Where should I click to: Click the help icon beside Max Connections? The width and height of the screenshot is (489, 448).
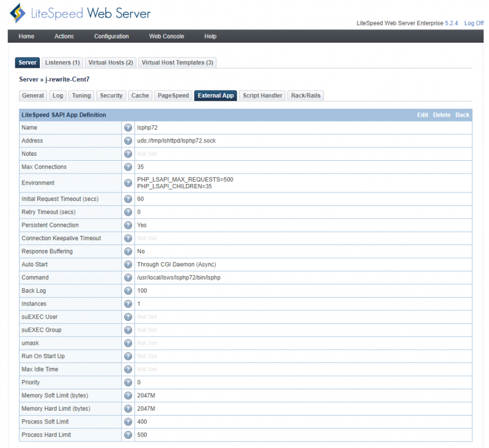pyautogui.click(x=128, y=167)
